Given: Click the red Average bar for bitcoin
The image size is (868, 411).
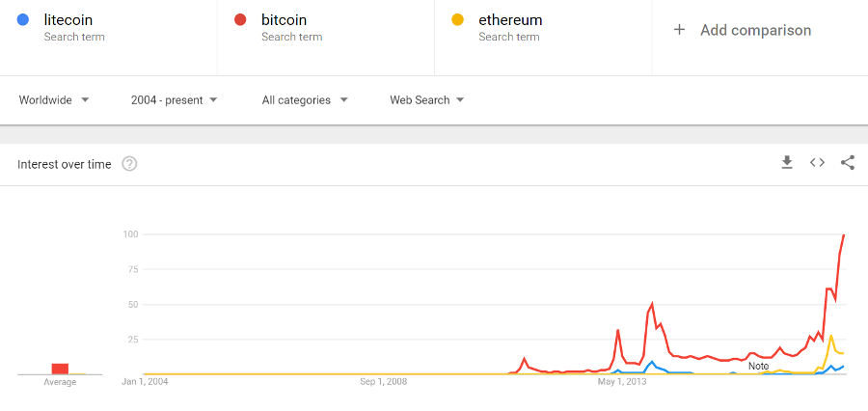Looking at the screenshot, I should point(60,369).
